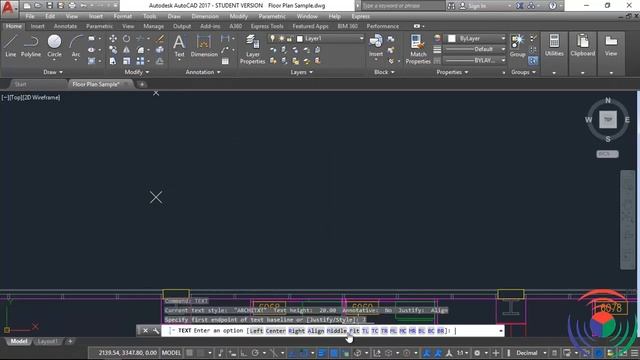
Task: Expand the Layers panel
Action: point(302,72)
